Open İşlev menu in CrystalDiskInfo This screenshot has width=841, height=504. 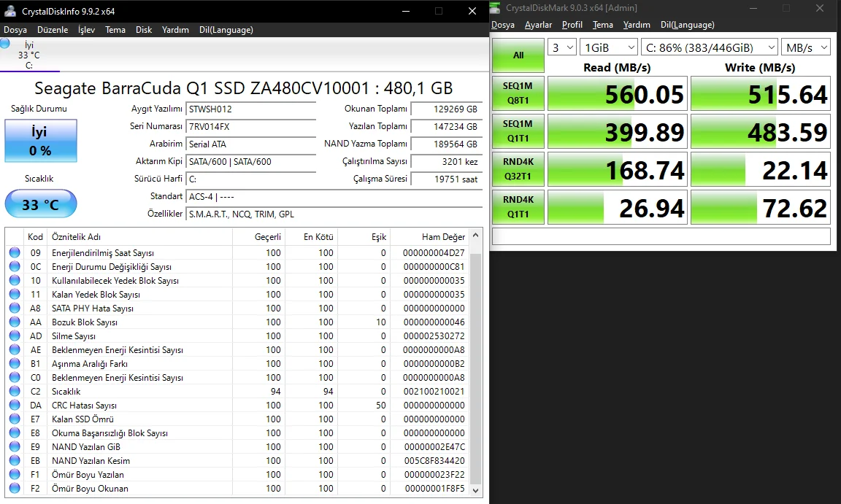click(86, 30)
